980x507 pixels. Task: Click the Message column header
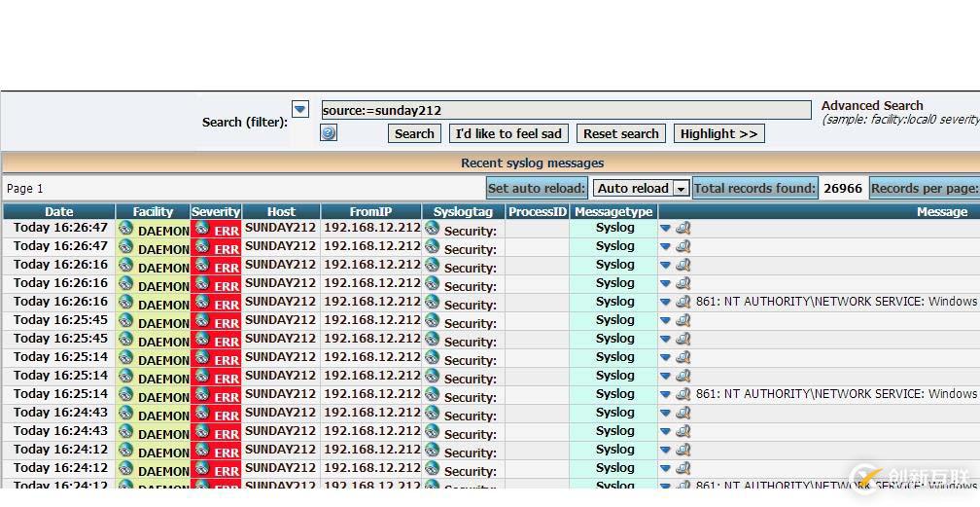942,211
